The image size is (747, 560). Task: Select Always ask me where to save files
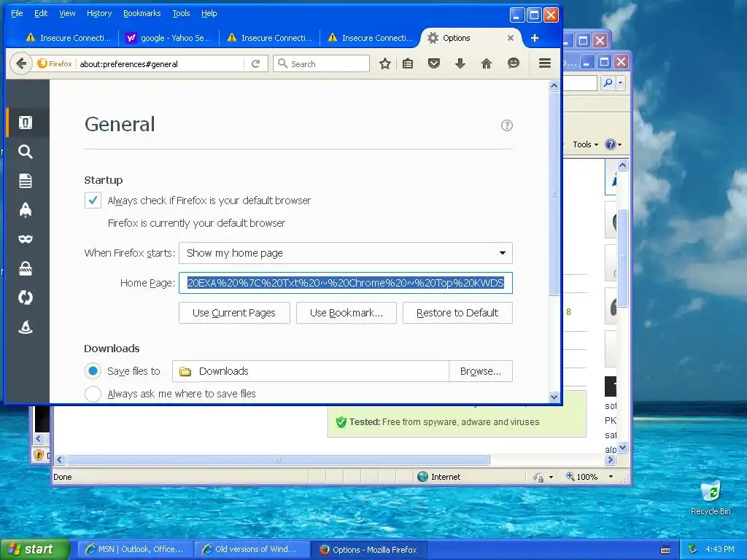pos(93,394)
